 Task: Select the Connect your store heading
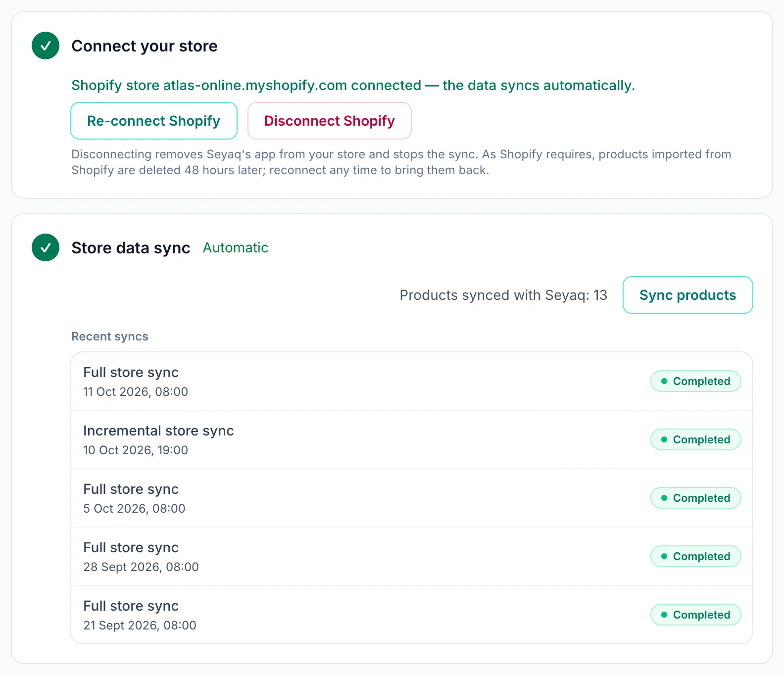click(145, 46)
